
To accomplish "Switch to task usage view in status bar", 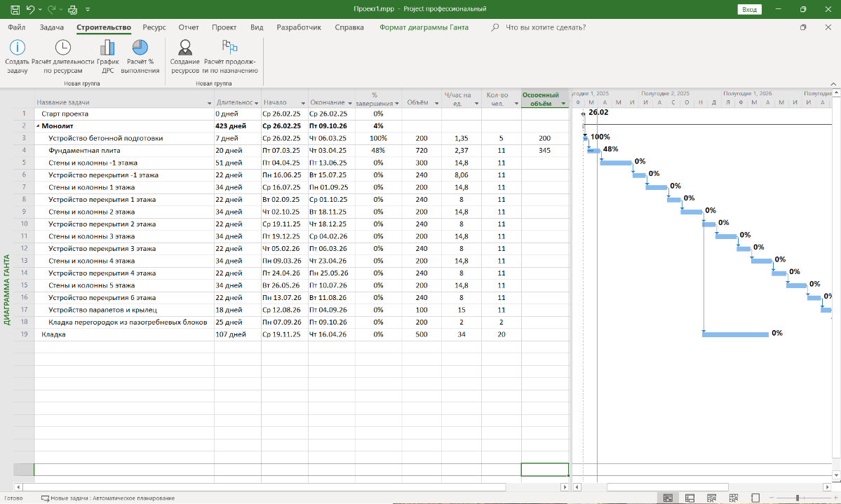I will pyautogui.click(x=690, y=498).
